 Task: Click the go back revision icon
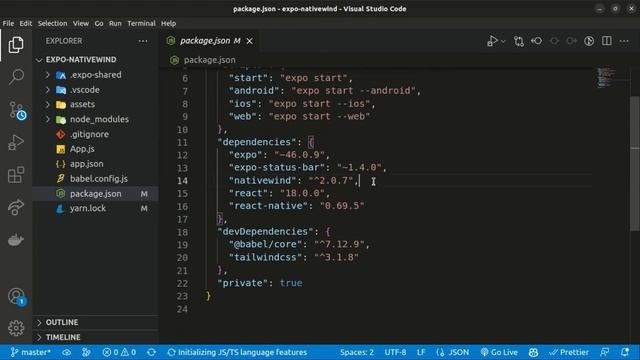536,41
